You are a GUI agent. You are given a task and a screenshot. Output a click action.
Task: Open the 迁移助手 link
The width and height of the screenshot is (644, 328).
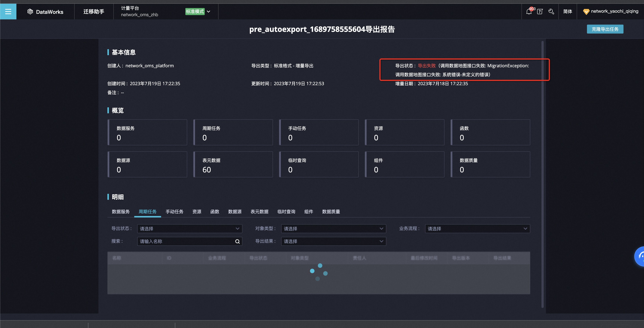coord(94,12)
